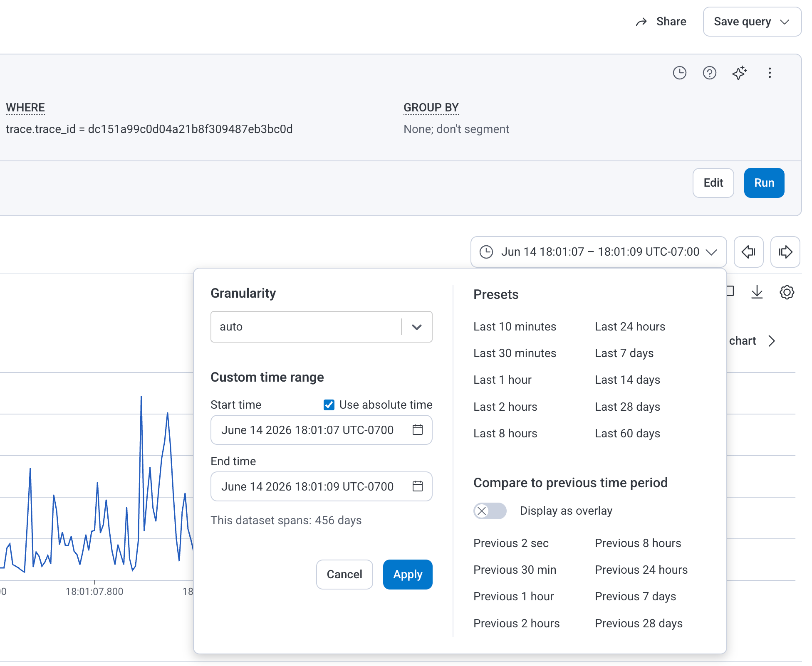812x666 pixels.
Task: Choose the Last 28 days preset
Action: point(627,407)
